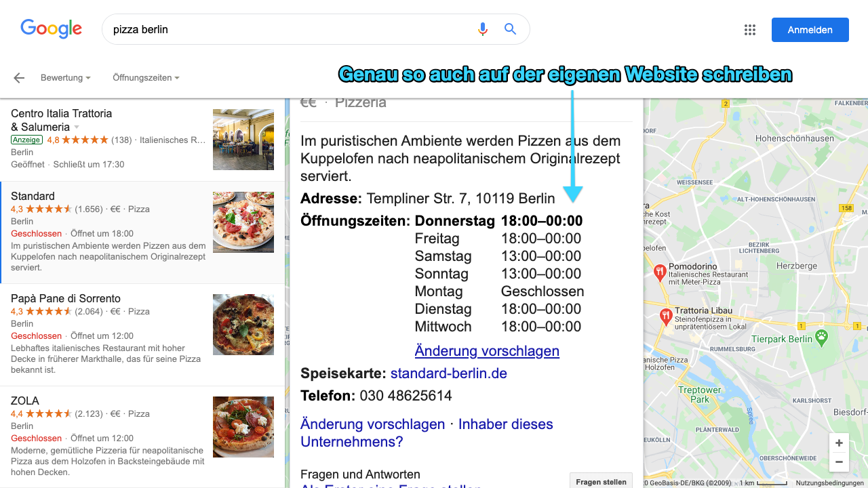The height and width of the screenshot is (488, 868).
Task: Click the Anmelden sign-in button
Action: click(x=810, y=30)
